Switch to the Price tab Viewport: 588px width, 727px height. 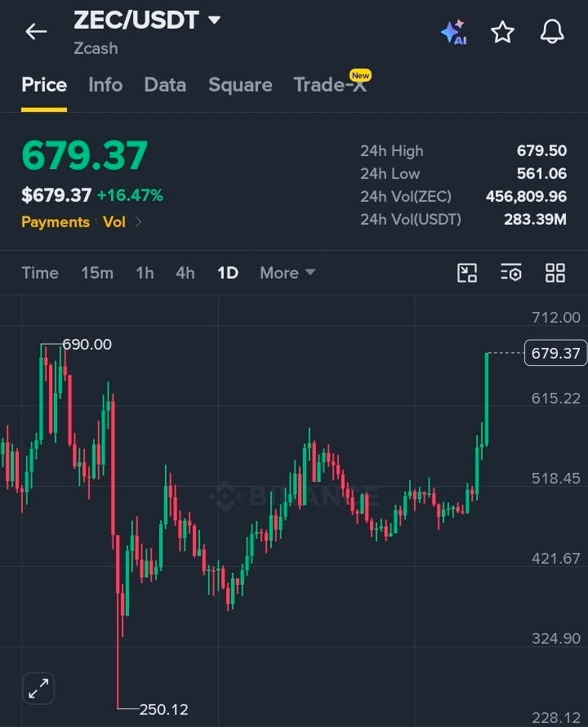point(44,85)
